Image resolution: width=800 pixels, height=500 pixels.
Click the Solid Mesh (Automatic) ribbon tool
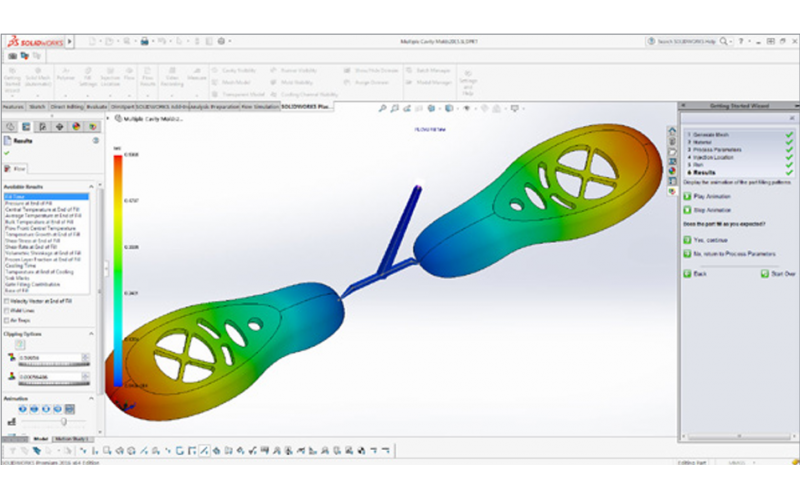38,77
